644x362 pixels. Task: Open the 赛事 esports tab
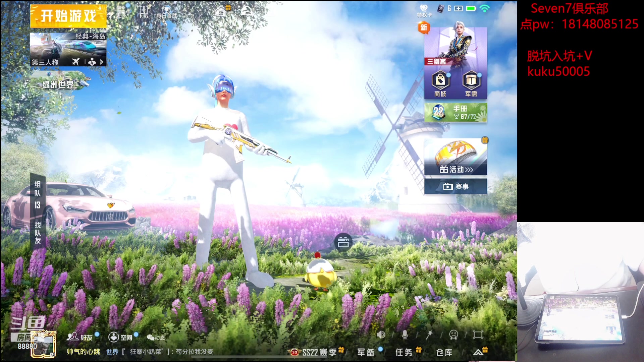coord(455,186)
